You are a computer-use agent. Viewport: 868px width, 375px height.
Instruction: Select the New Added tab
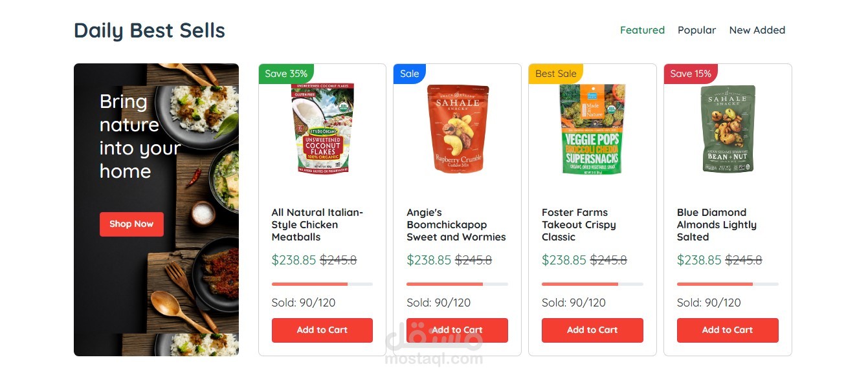[x=757, y=30]
